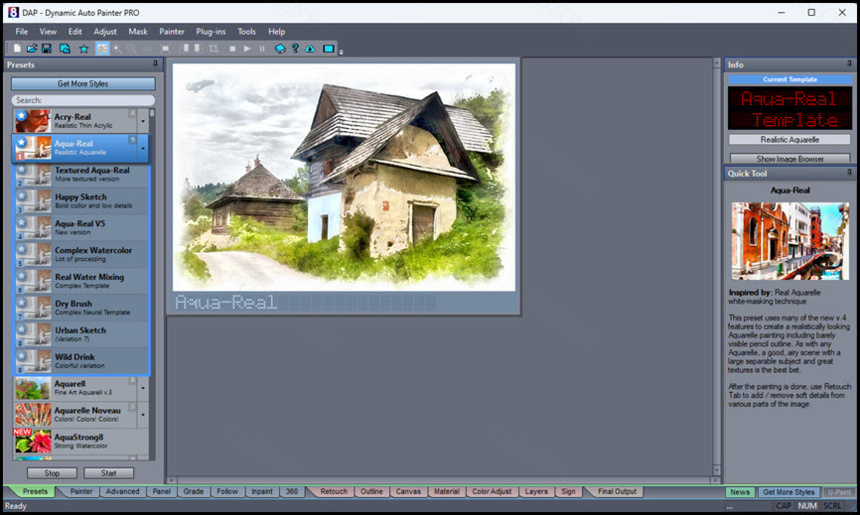Click the Save floppy disk icon
860x515 pixels.
[x=47, y=49]
